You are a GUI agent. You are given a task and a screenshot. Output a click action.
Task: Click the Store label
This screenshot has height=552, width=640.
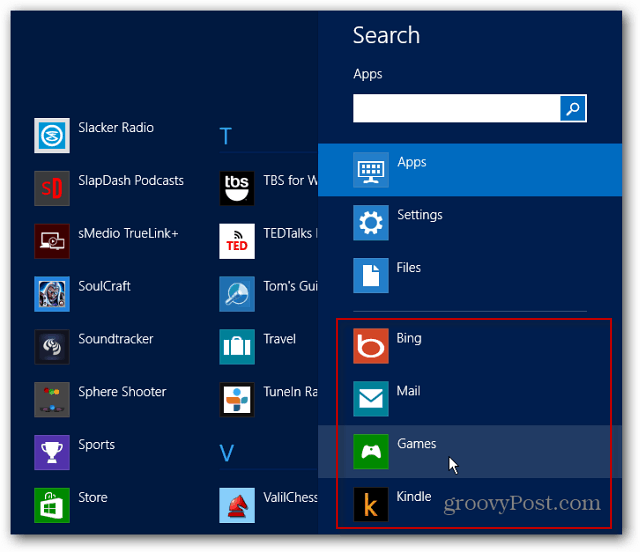[93, 497]
